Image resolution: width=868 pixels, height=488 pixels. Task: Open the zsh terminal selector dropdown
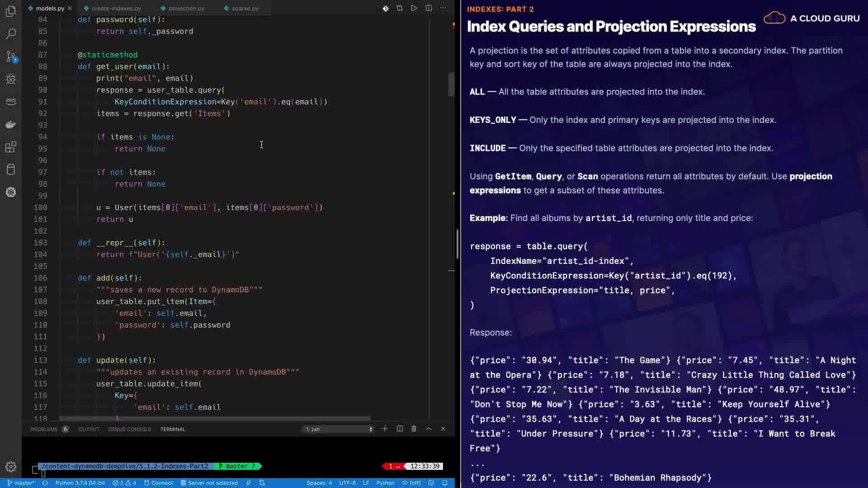coord(339,429)
